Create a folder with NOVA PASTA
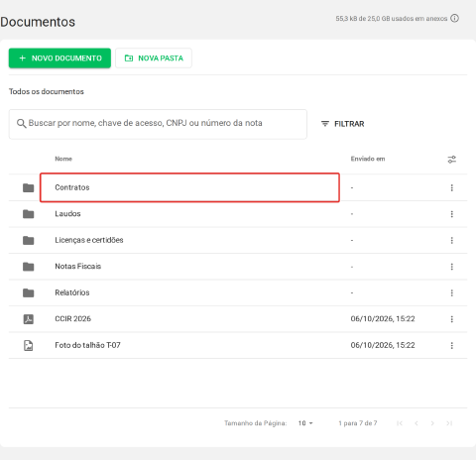This screenshot has height=460, width=476. click(154, 58)
